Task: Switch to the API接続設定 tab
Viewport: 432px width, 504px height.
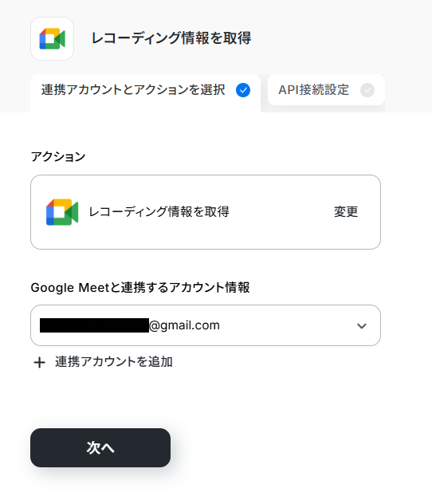Action: tap(326, 90)
